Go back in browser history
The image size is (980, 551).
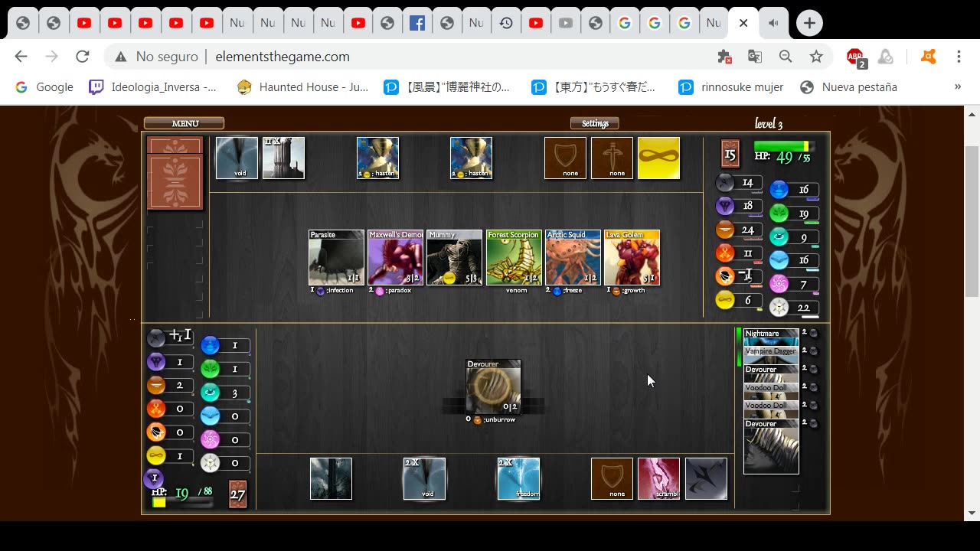[x=21, y=57]
